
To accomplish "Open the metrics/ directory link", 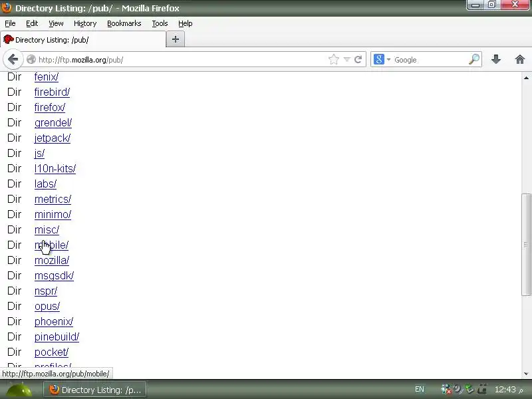I will (x=53, y=199).
